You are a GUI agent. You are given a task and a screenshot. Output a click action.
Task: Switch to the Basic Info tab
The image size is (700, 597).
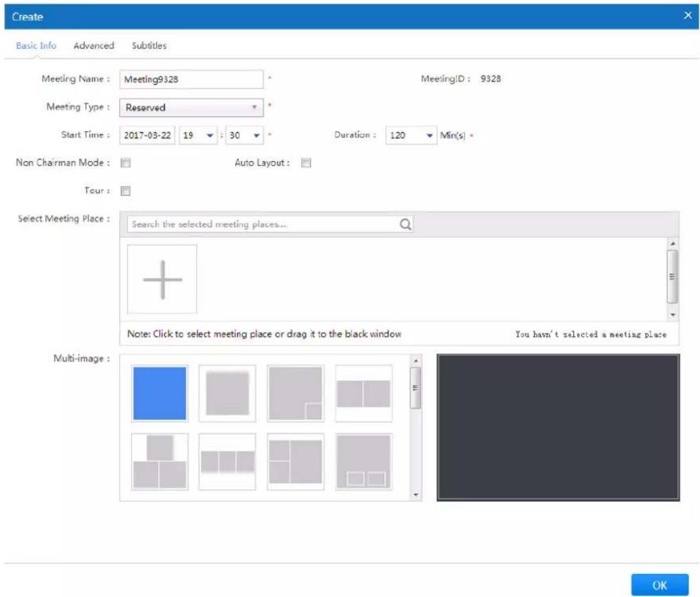[x=36, y=46]
